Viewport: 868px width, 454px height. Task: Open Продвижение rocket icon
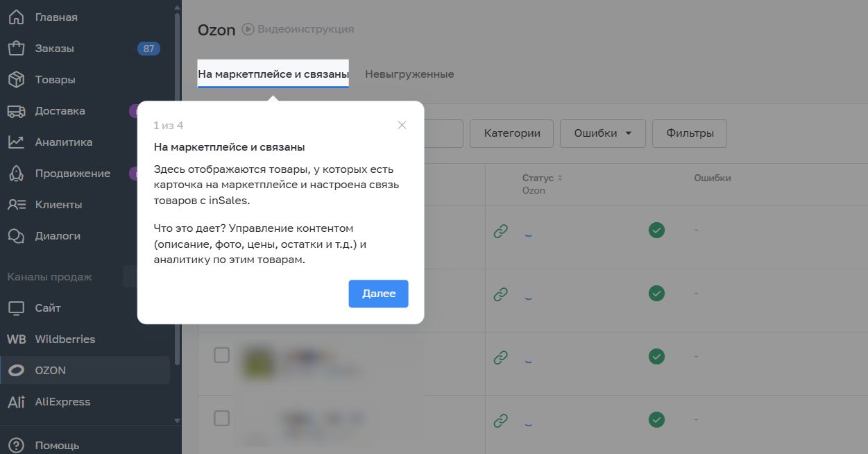16,173
